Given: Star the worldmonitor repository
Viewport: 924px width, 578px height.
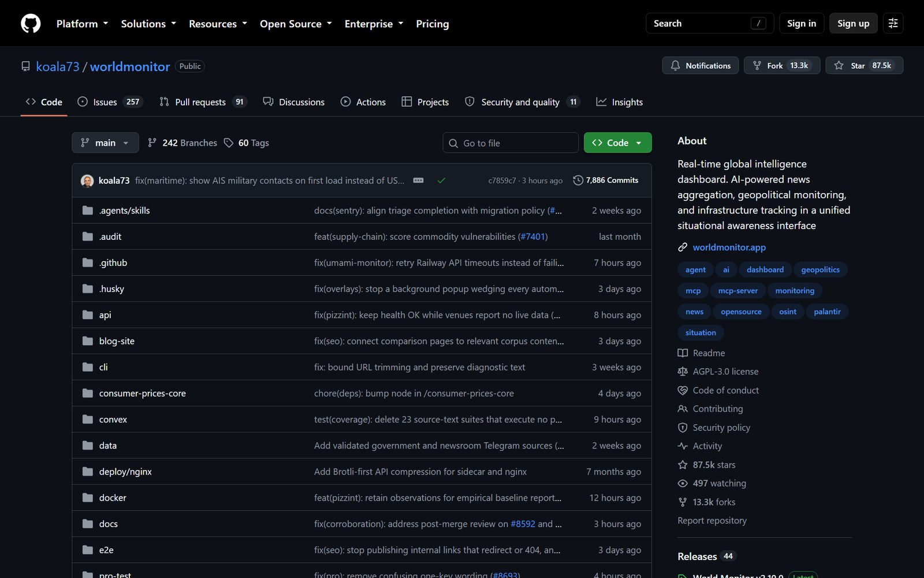Looking at the screenshot, I should pos(864,65).
